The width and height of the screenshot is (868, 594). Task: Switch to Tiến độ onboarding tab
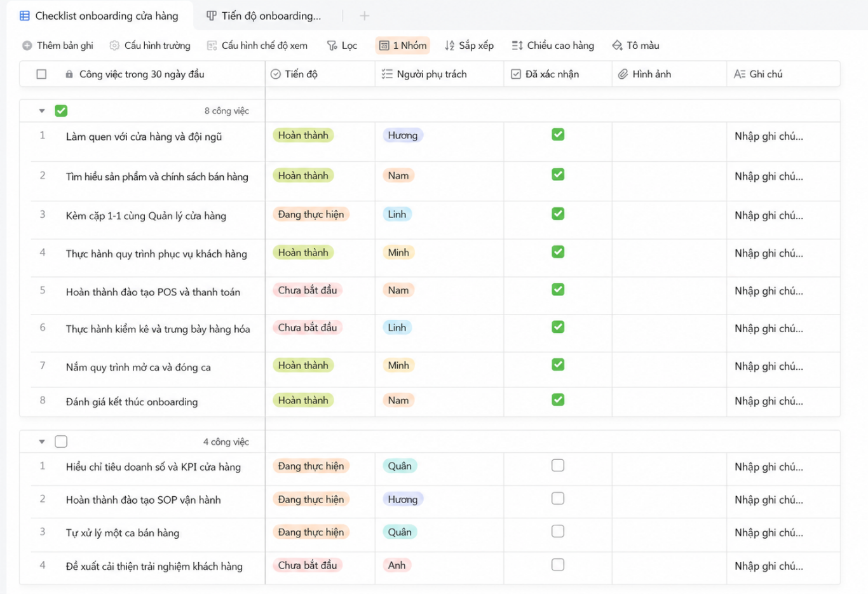click(264, 16)
